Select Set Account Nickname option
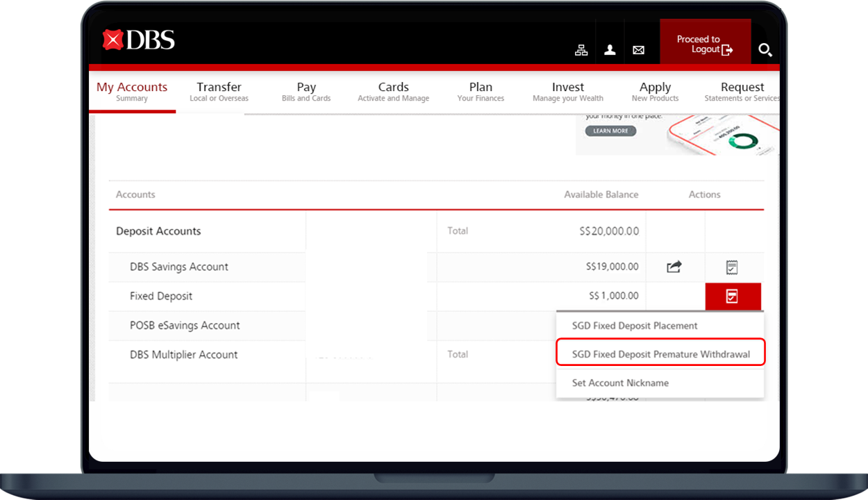The height and width of the screenshot is (500, 868). [620, 383]
